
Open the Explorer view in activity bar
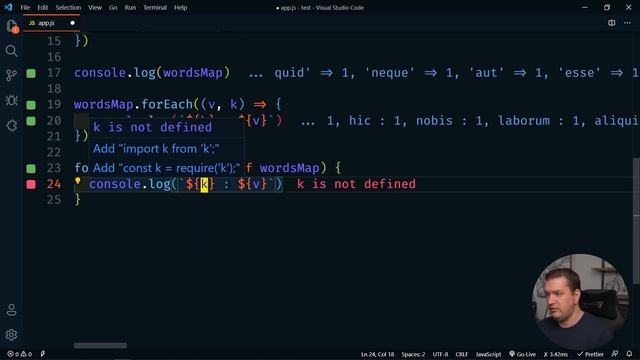coord(11,26)
